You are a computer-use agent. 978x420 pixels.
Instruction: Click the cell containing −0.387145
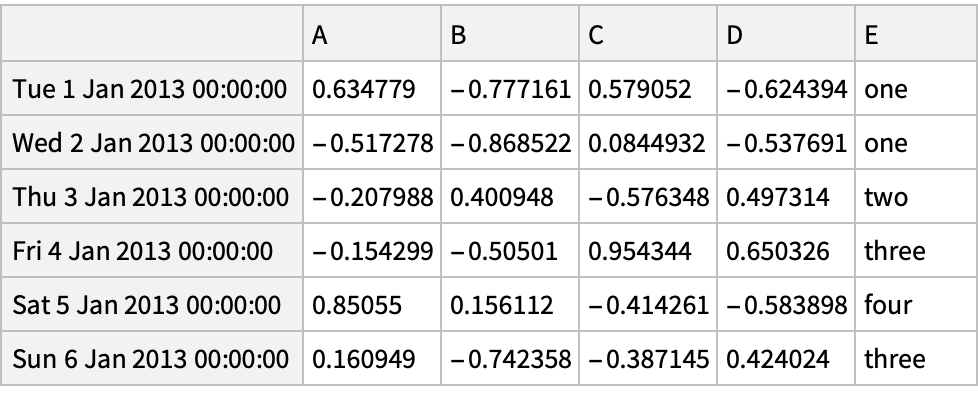648,358
